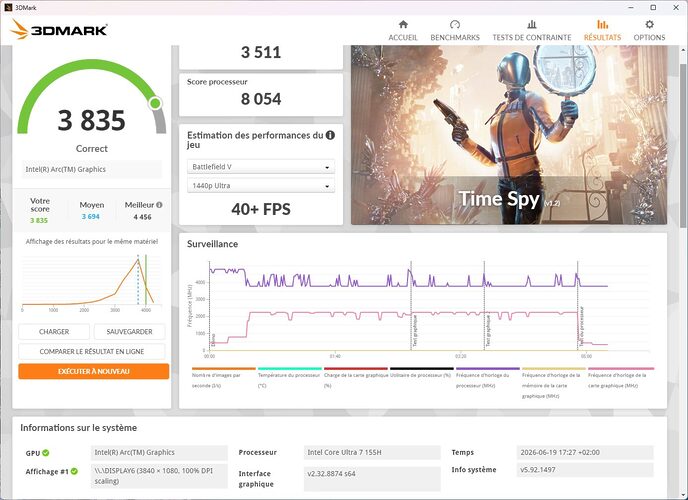The height and width of the screenshot is (500, 688).
Task: Click the Intel Core Ultra 7 155H value
Action: tap(372, 452)
